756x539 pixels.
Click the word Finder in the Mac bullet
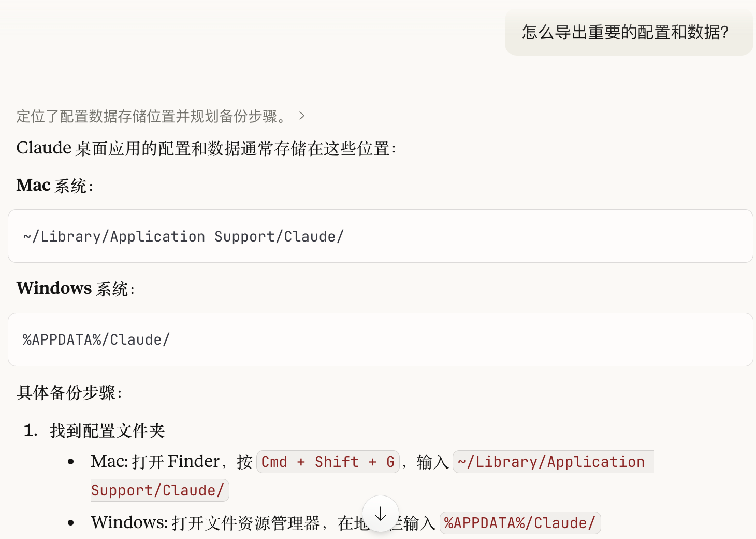(x=194, y=461)
